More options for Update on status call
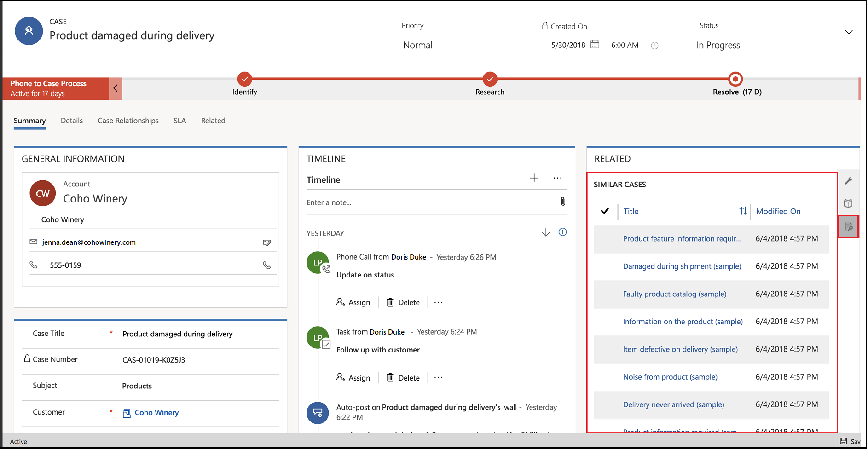 438,302
